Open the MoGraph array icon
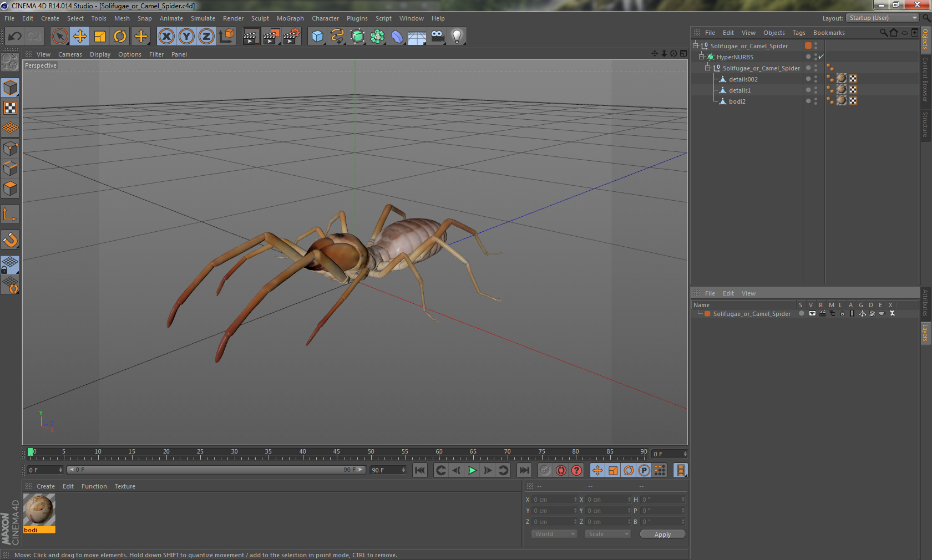 coord(377,37)
